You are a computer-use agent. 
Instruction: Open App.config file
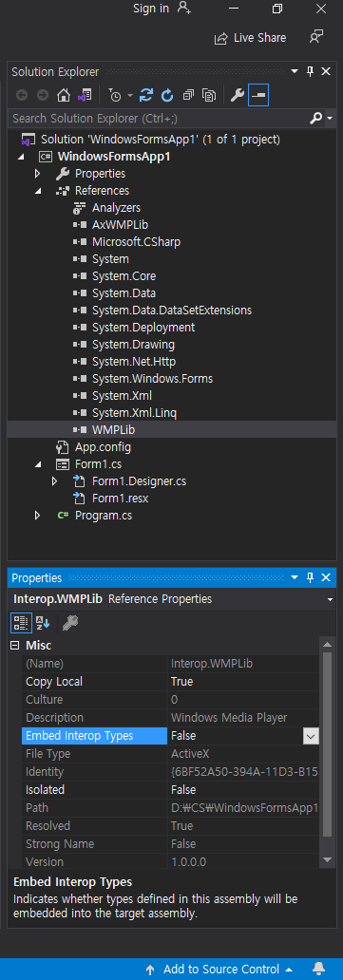(103, 447)
